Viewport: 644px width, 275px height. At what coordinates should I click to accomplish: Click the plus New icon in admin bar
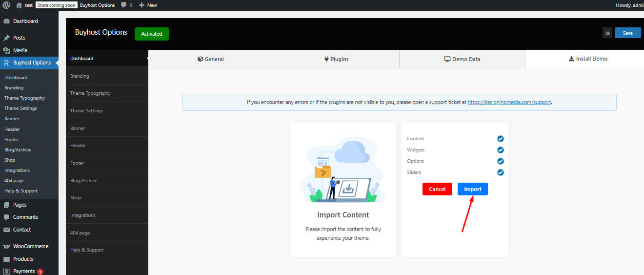[141, 5]
